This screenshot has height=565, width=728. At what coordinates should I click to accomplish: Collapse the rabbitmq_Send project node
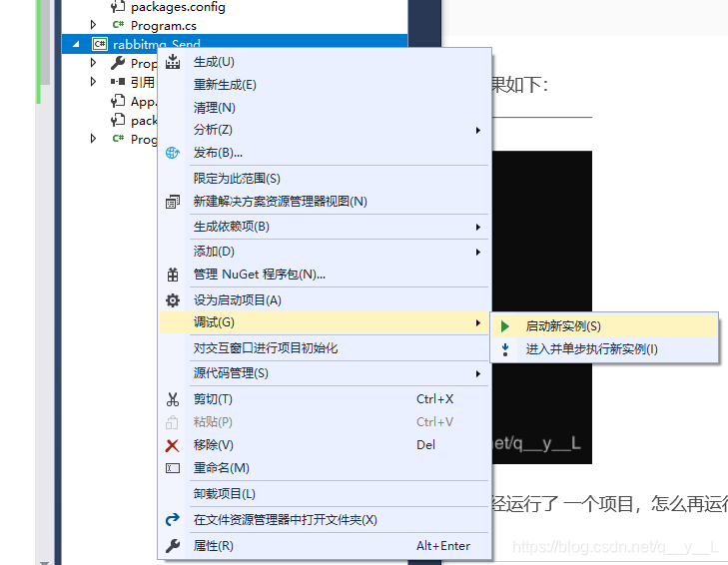click(x=76, y=44)
